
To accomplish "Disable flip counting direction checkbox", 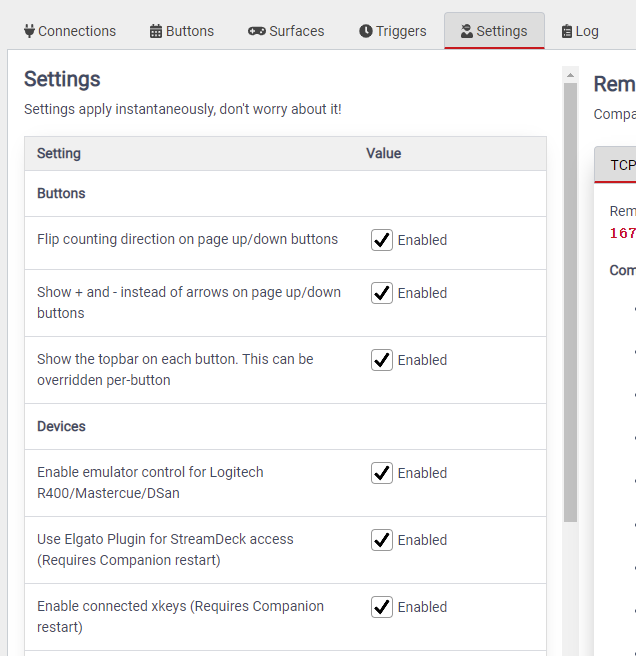I will (x=382, y=240).
